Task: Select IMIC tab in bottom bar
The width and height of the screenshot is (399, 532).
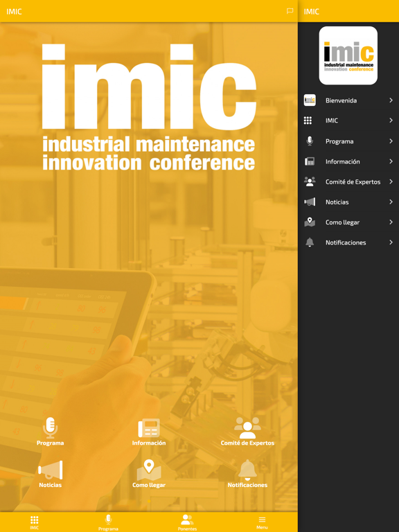Action: [x=34, y=522]
